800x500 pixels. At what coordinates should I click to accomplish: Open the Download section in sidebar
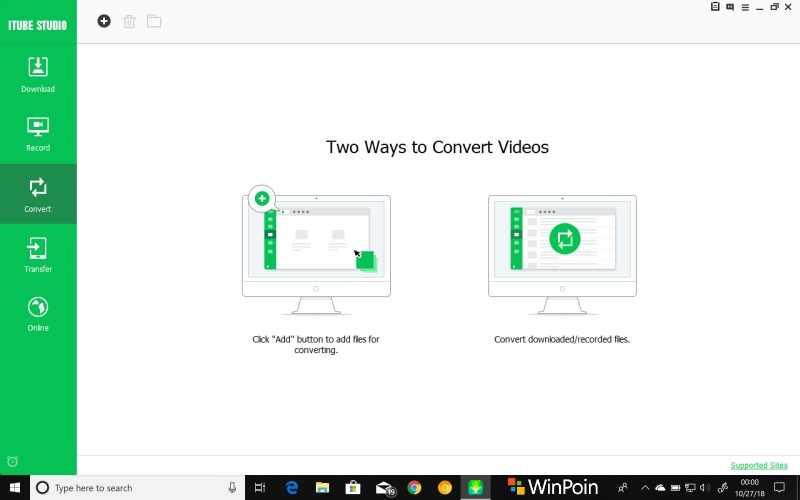38,74
